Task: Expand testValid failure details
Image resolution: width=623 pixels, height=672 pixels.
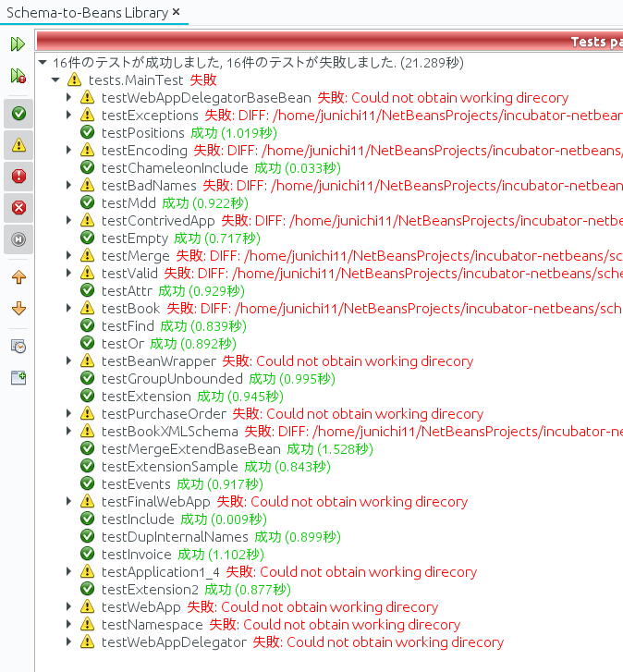Action: click(x=68, y=273)
